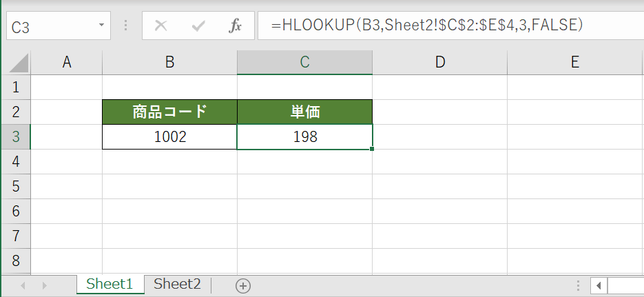This screenshot has height=297, width=644.
Task: Select column B header
Action: pyautogui.click(x=169, y=63)
